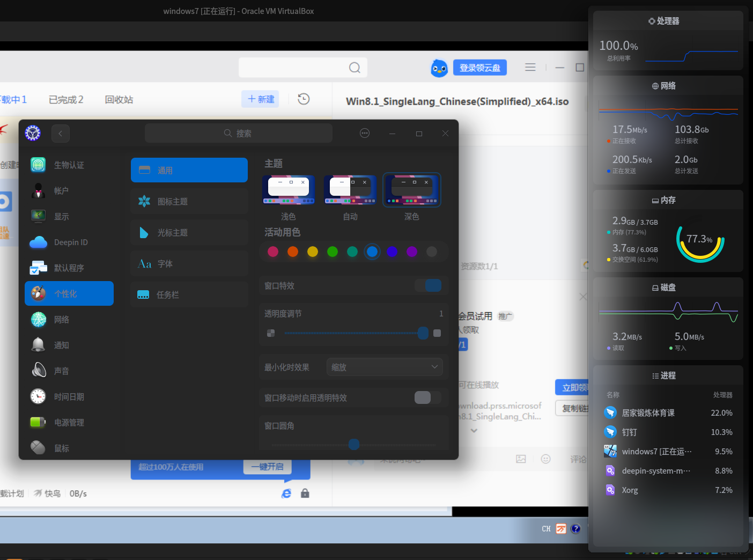Select the 深色 dark theme
This screenshot has width=753, height=560.
tap(411, 189)
